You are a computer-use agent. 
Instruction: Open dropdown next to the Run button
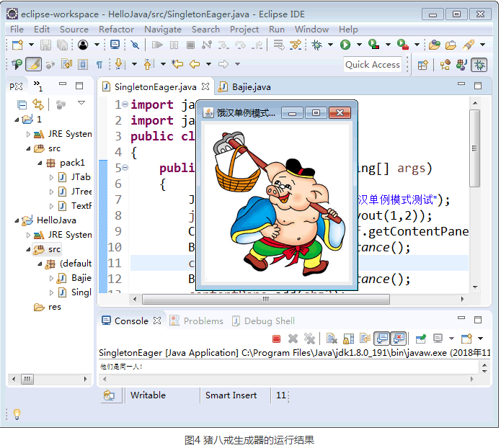pos(359,45)
